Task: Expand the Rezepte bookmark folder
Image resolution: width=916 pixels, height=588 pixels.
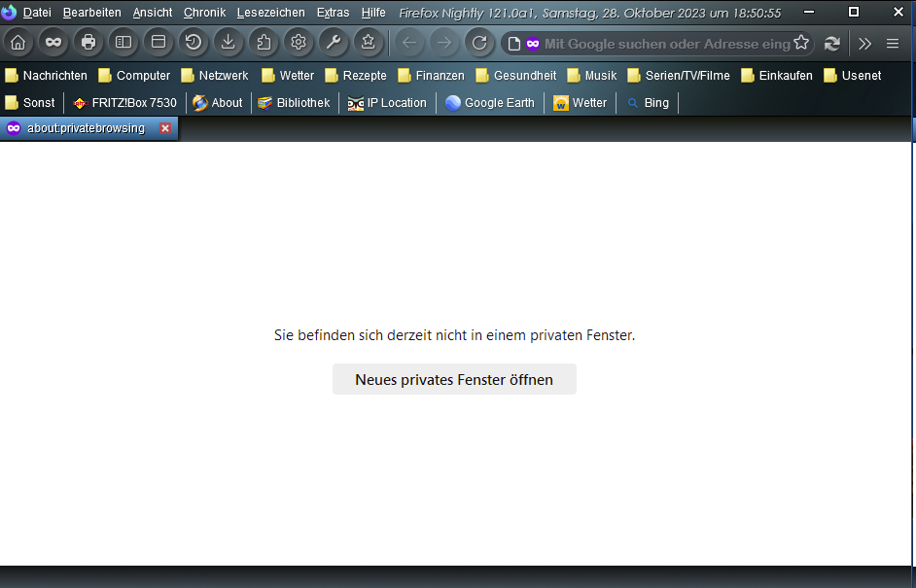Action: click(x=356, y=76)
